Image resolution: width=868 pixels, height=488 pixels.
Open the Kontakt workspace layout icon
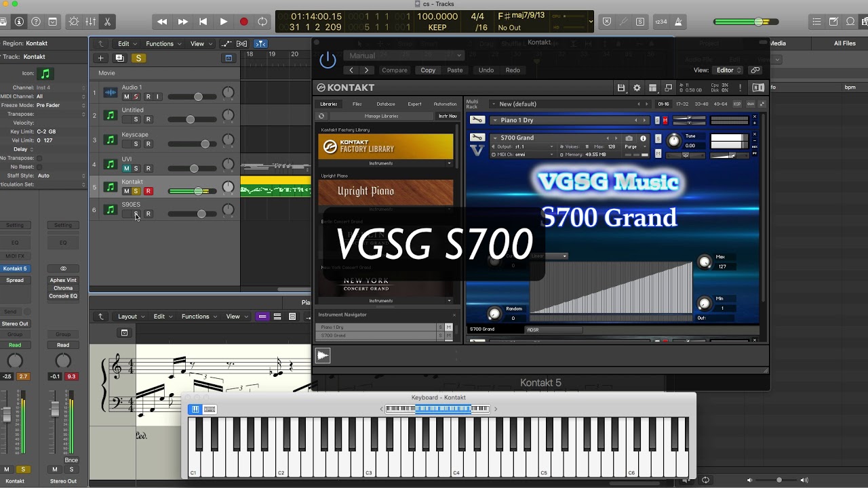point(652,87)
